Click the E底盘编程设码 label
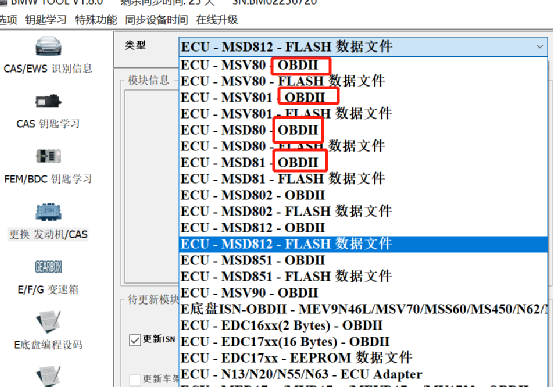 click(x=48, y=345)
